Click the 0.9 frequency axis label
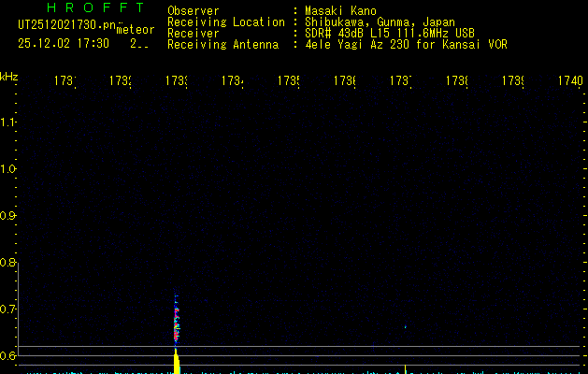This screenshot has width=588, height=374. 7,216
